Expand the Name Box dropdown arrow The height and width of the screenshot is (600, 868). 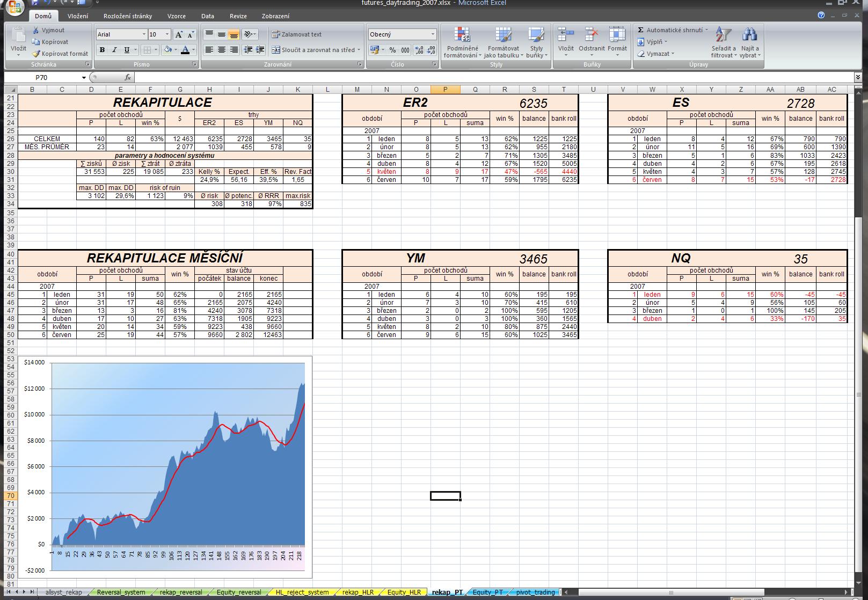coord(84,78)
